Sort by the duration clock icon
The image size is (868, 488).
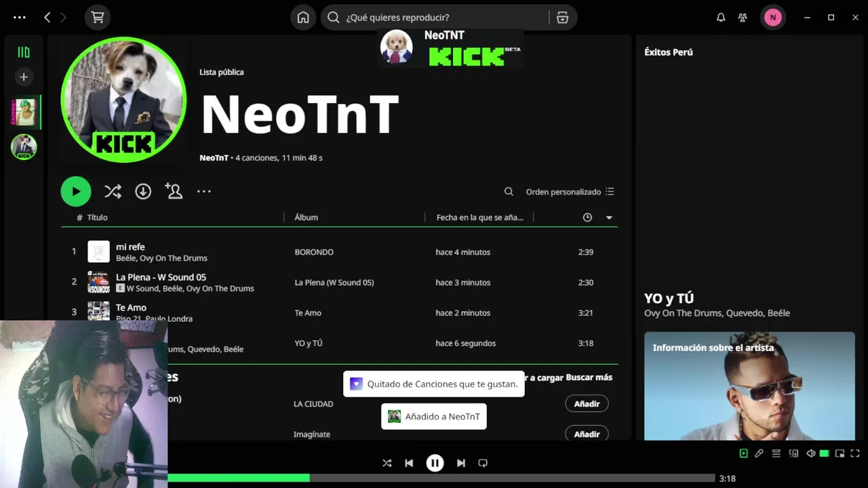(587, 218)
